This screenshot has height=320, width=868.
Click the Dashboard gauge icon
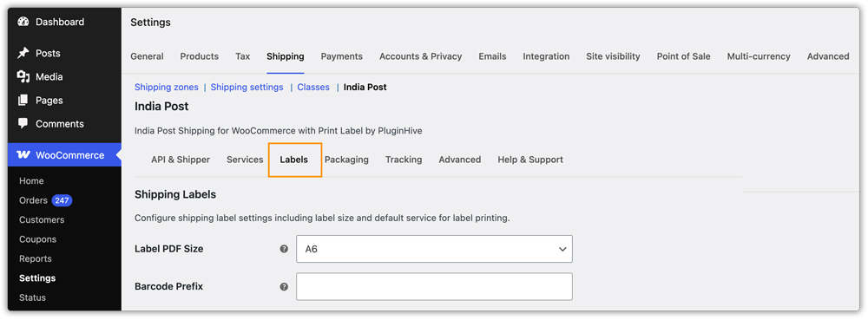tap(23, 22)
